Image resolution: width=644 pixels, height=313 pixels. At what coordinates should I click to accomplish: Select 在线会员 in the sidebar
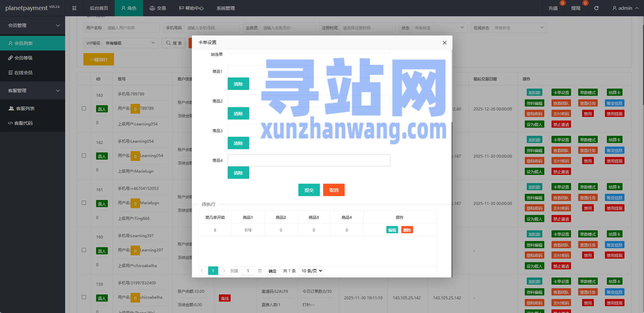coord(23,72)
